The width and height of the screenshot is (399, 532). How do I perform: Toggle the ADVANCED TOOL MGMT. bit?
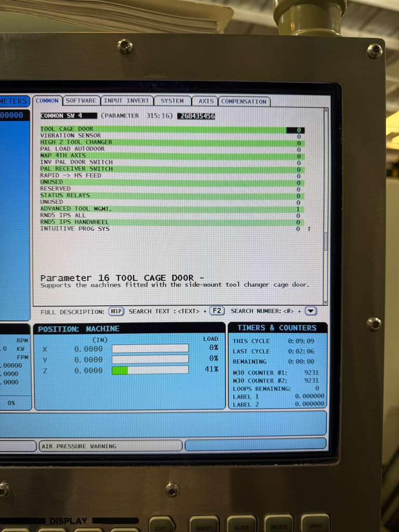(x=298, y=209)
